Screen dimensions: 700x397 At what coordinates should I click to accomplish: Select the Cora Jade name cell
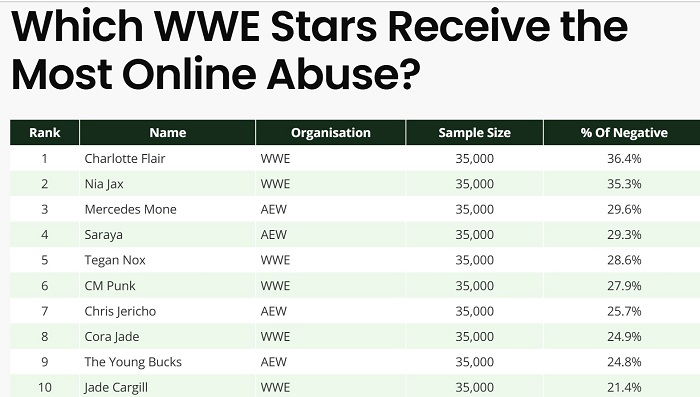pyautogui.click(x=112, y=337)
